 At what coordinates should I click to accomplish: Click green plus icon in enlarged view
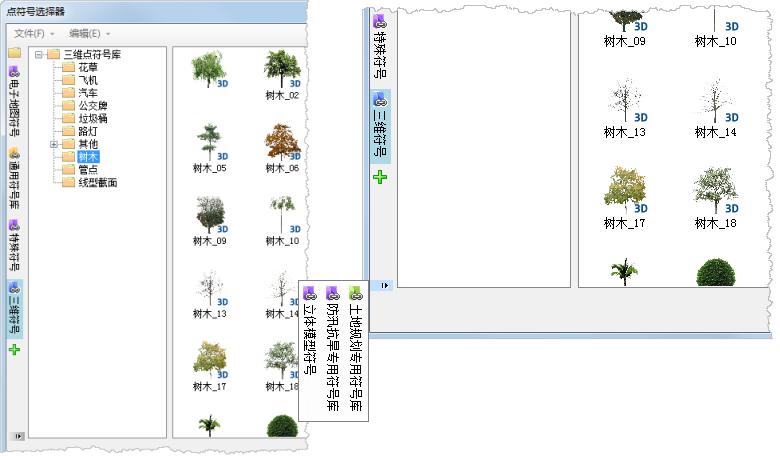380,177
